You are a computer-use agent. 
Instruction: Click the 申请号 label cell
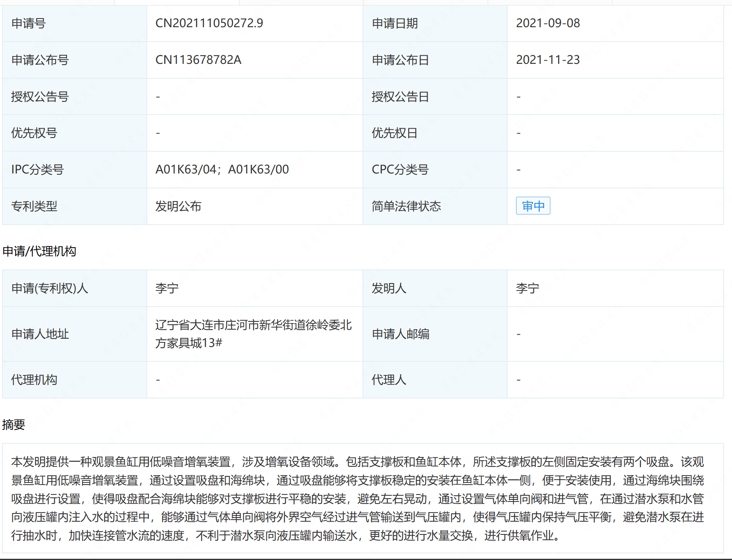click(75, 23)
